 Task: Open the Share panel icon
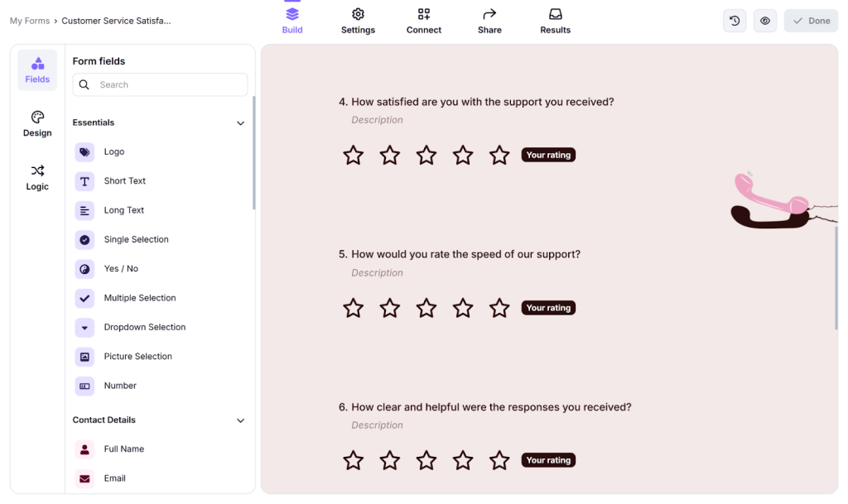[x=489, y=14]
